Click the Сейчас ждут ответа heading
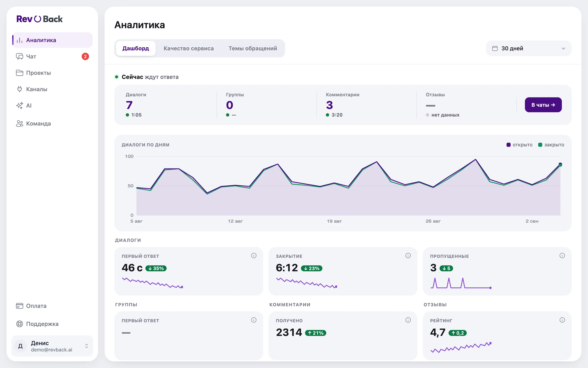Viewport: 588px width, 368px height. click(150, 77)
